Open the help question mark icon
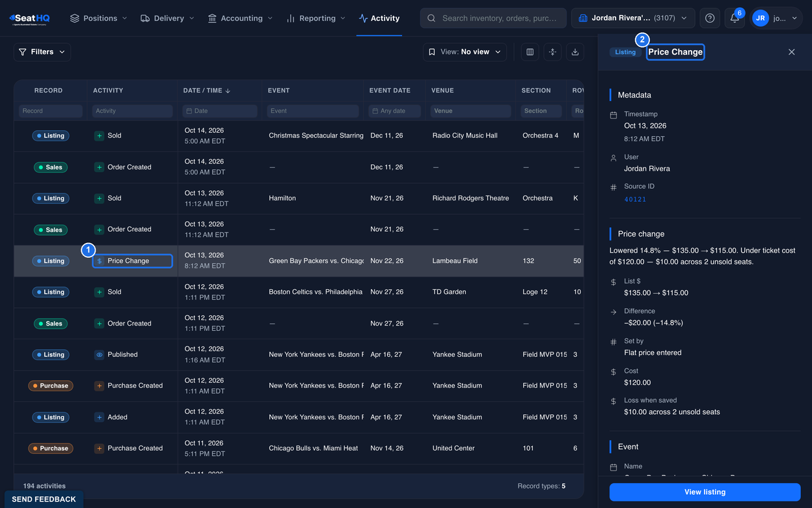The width and height of the screenshot is (812, 508). [710, 18]
